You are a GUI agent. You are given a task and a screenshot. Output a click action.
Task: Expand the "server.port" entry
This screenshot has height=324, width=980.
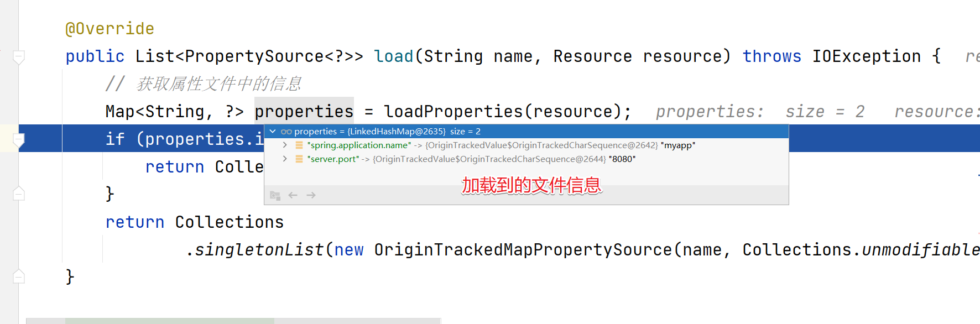[285, 159]
